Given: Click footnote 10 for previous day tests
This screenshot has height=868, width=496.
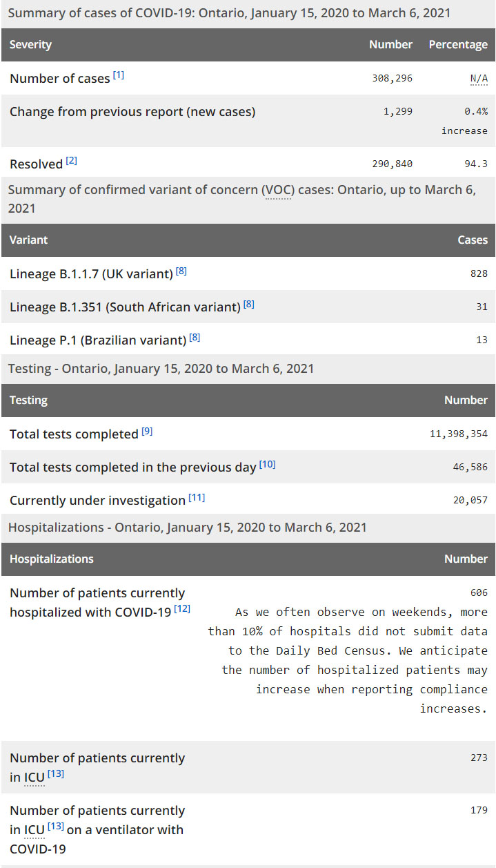Looking at the screenshot, I should pyautogui.click(x=267, y=465).
